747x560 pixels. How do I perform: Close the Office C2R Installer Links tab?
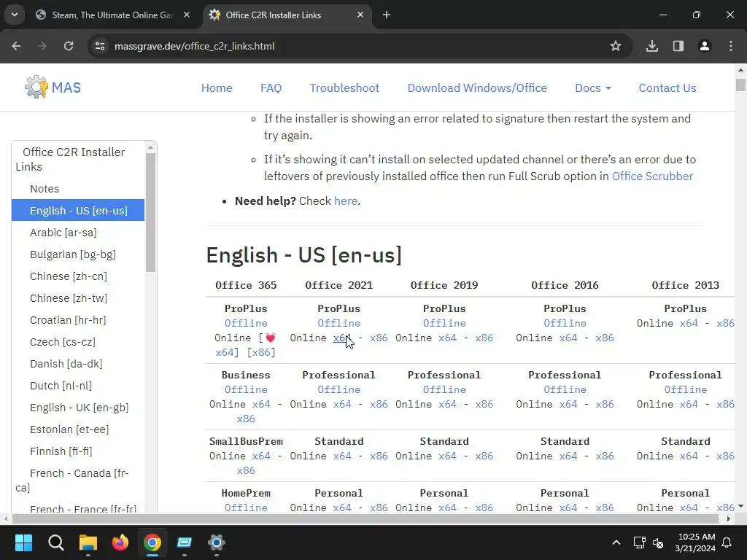click(x=360, y=15)
